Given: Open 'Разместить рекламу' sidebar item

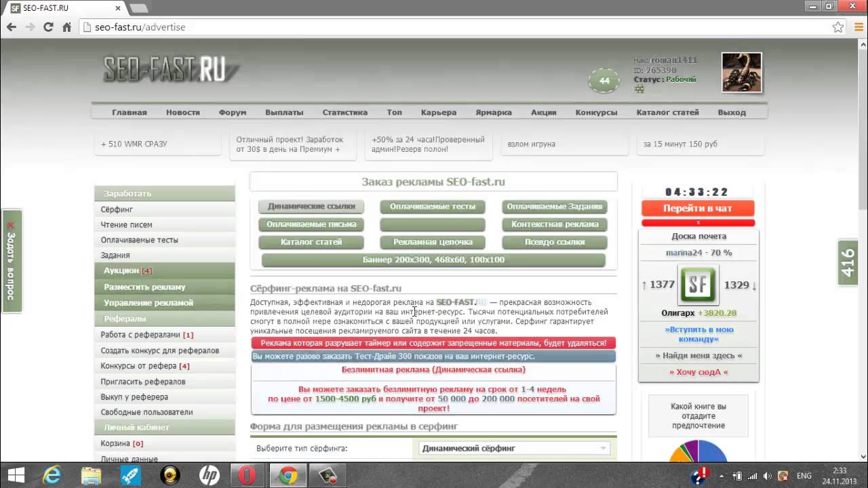Looking at the screenshot, I should (x=165, y=287).
